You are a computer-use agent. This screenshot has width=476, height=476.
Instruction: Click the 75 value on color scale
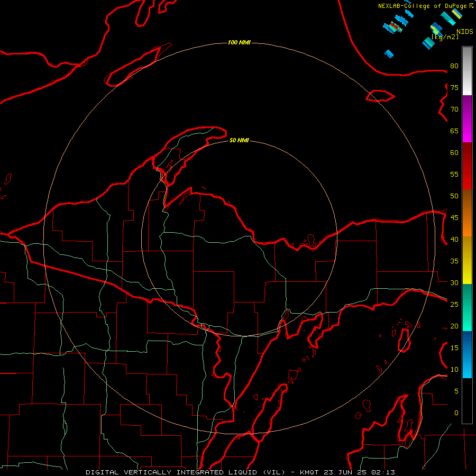[454, 87]
